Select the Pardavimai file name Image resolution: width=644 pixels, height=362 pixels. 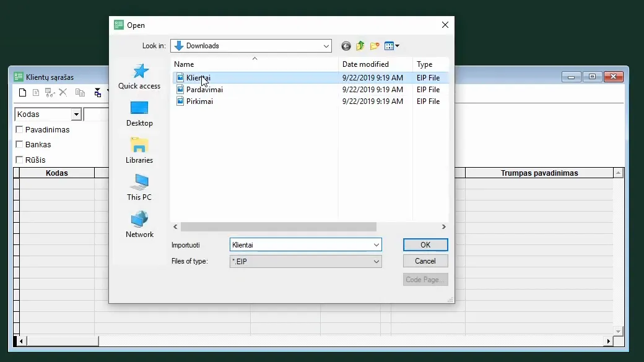point(204,90)
